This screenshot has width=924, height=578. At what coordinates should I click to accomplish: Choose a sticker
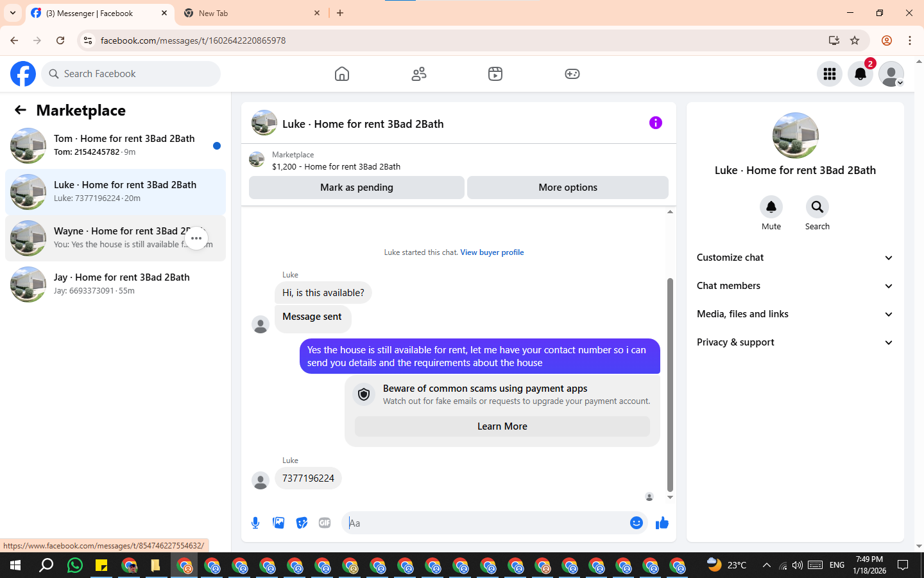coord(302,523)
